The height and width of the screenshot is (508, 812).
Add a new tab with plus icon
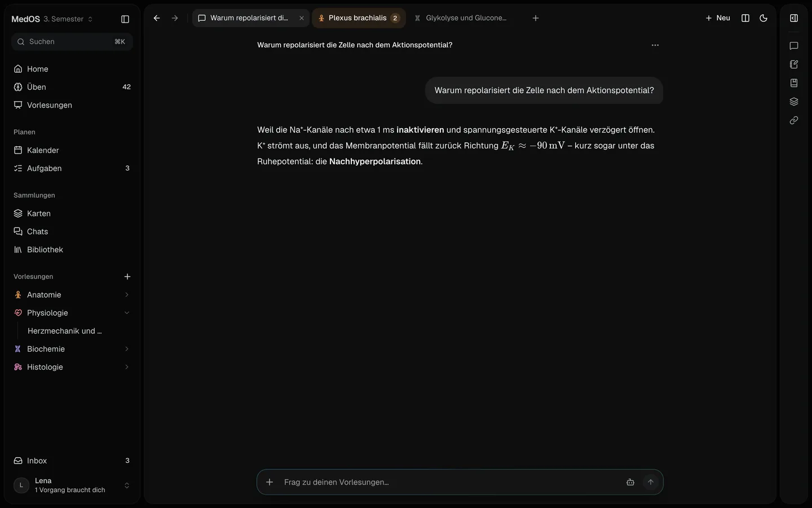(536, 18)
